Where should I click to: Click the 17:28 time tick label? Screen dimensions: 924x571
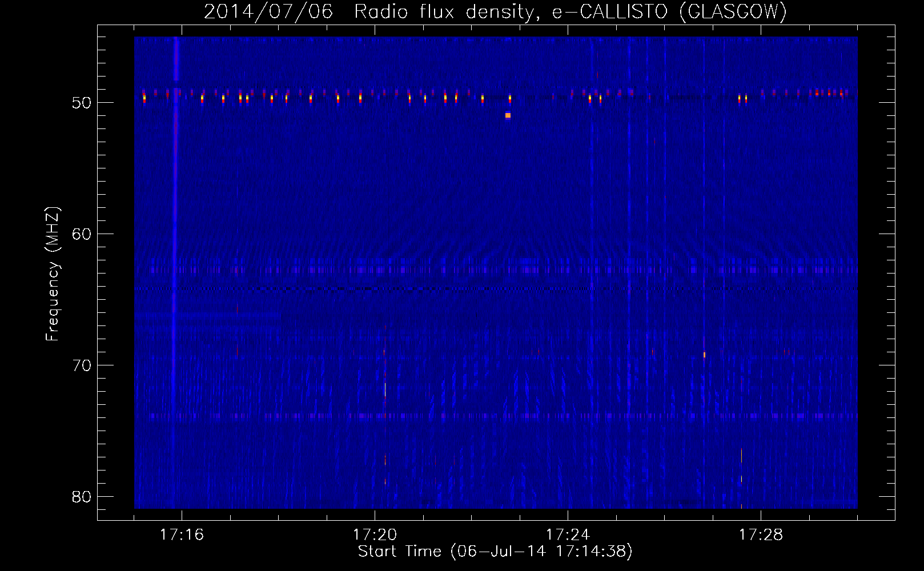[761, 534]
